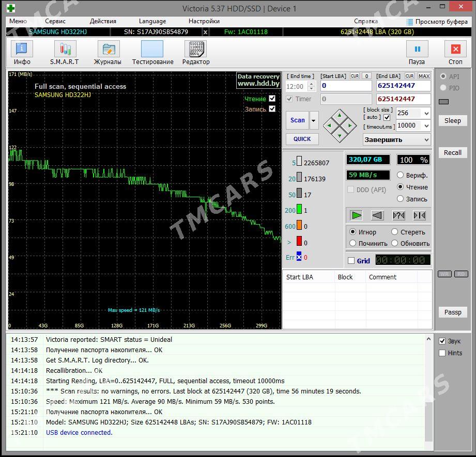Select the Запись mode radio button
The height and width of the screenshot is (457, 476).
click(x=401, y=199)
